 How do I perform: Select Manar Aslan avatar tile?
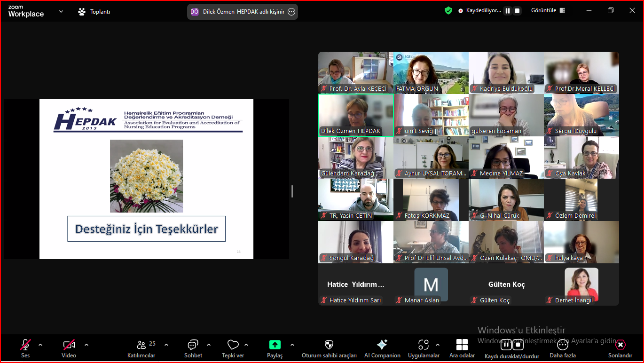pos(431,284)
